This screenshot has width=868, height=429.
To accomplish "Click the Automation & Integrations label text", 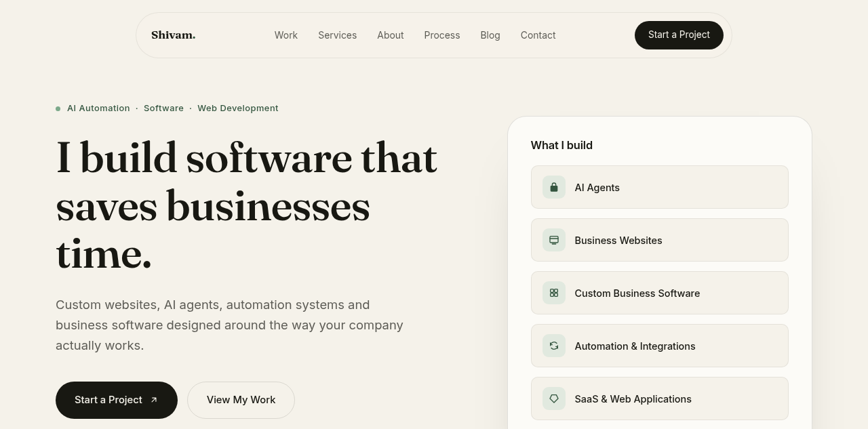I will point(635,346).
